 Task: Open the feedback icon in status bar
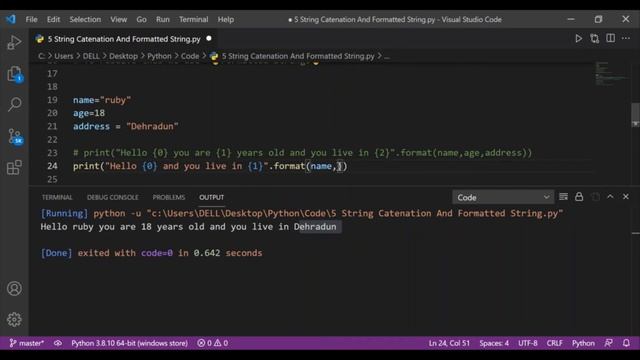(x=608, y=343)
